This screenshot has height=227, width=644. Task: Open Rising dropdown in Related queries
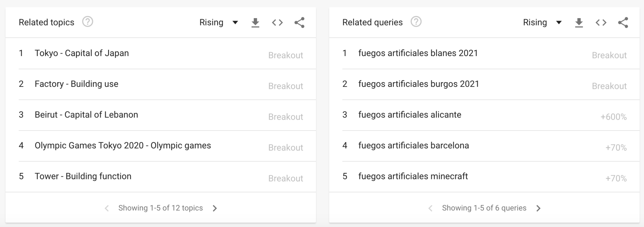tap(542, 23)
